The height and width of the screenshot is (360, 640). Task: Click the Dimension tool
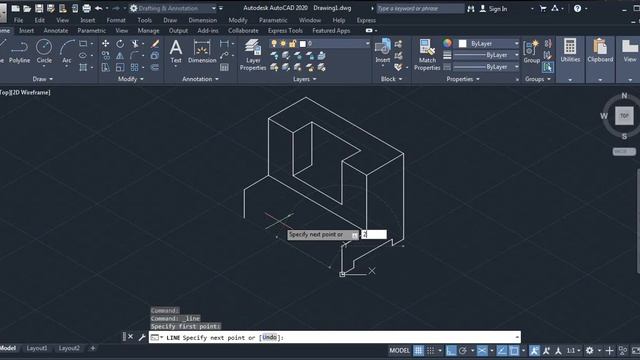tap(202, 51)
